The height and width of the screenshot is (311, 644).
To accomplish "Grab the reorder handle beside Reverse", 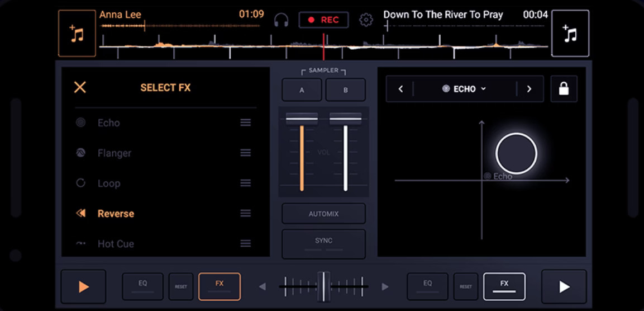I will 246,213.
